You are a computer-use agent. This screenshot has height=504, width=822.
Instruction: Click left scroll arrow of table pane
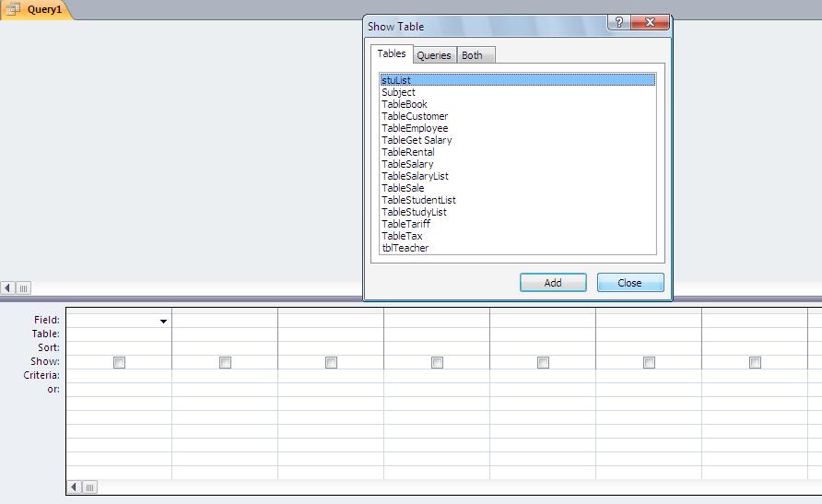pyautogui.click(x=7, y=287)
